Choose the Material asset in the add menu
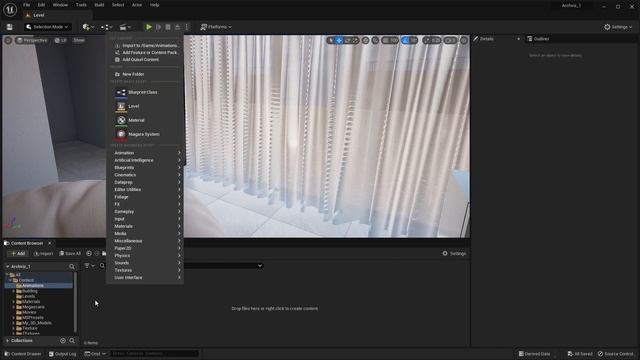 [x=136, y=120]
